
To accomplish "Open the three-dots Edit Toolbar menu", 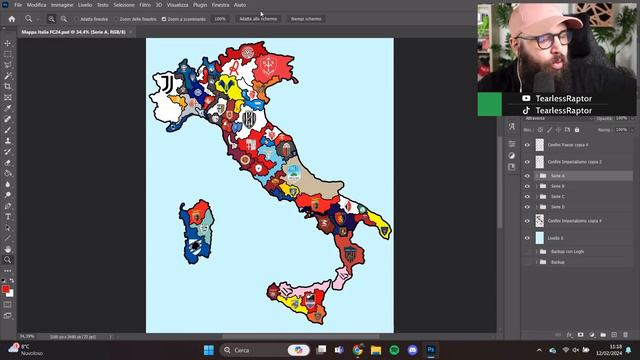I will click(7, 271).
